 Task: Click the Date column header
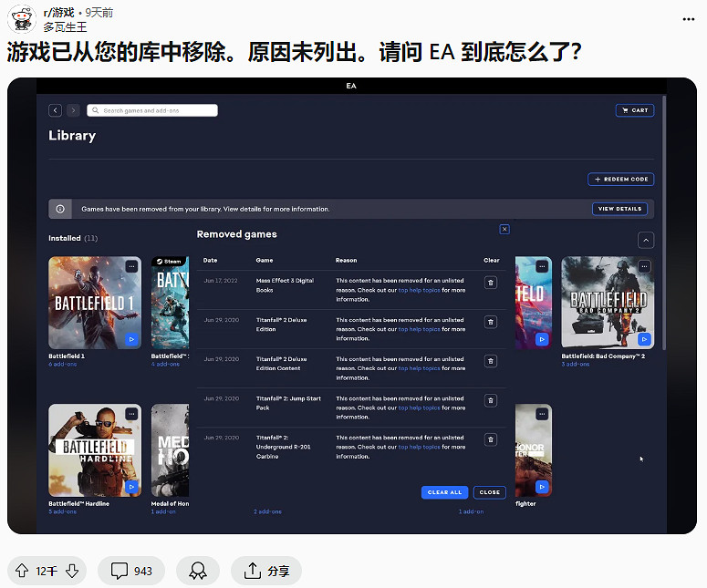pyautogui.click(x=210, y=261)
